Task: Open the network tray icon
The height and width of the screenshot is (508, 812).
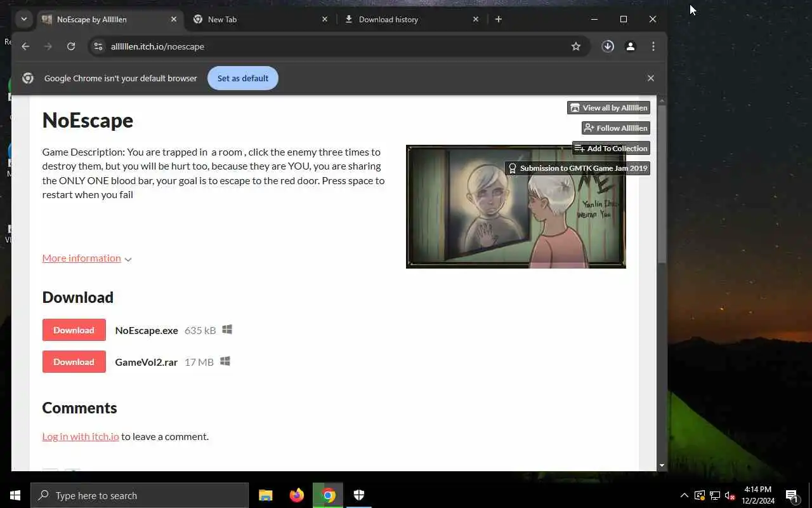Action: click(714, 495)
